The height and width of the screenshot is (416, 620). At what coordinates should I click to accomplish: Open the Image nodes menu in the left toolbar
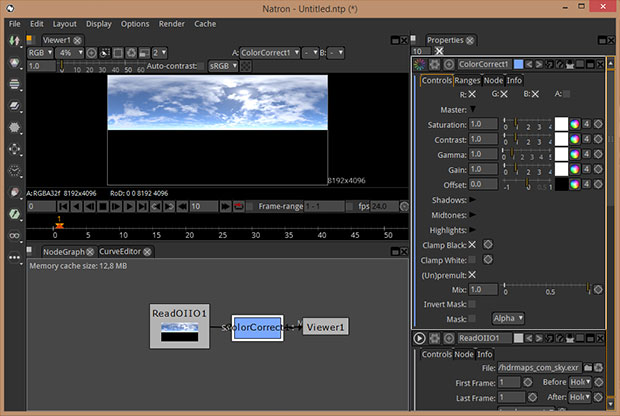point(14,40)
